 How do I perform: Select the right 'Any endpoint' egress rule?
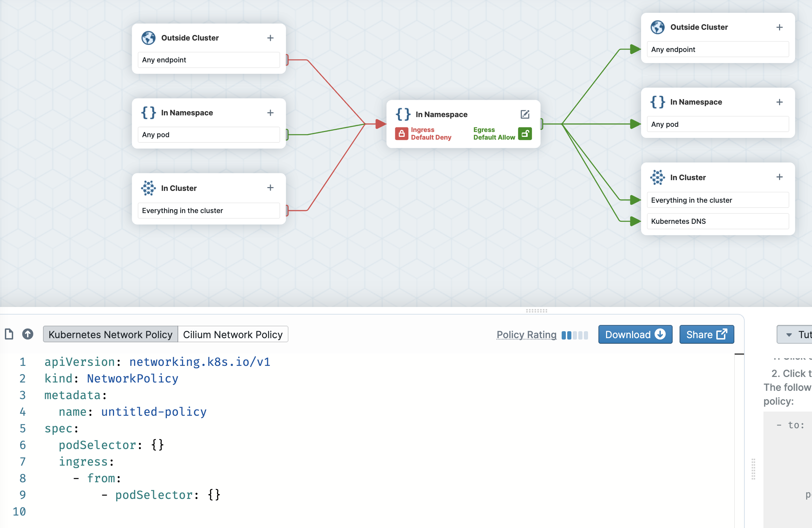click(718, 49)
